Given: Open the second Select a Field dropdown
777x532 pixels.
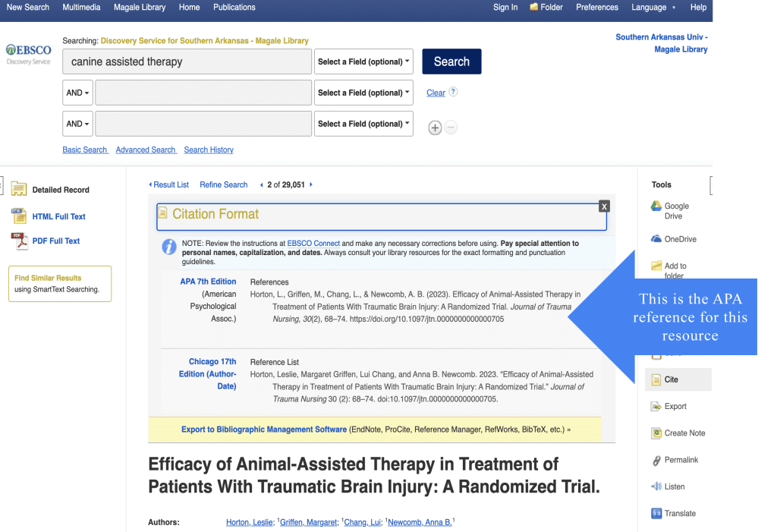Looking at the screenshot, I should [x=363, y=93].
